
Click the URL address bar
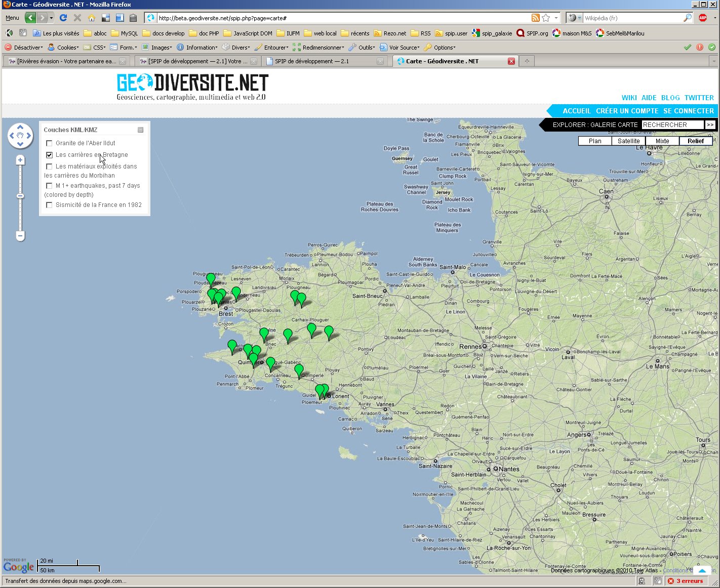coord(343,18)
